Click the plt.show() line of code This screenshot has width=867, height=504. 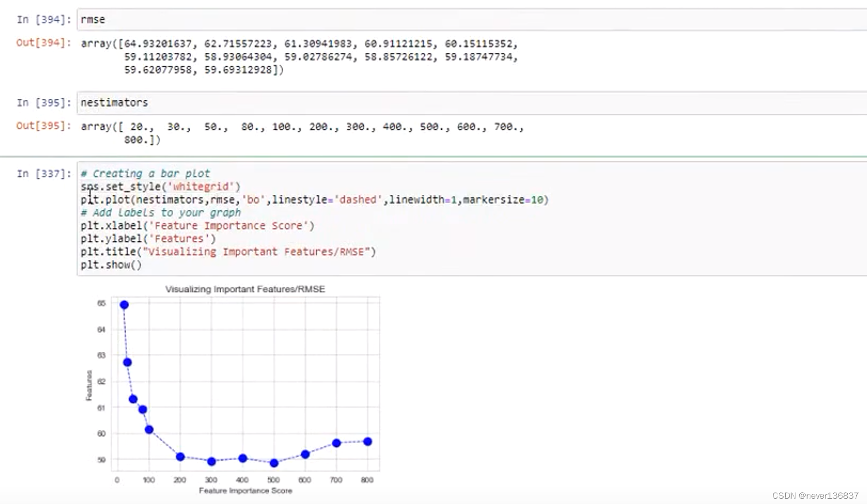click(x=111, y=264)
